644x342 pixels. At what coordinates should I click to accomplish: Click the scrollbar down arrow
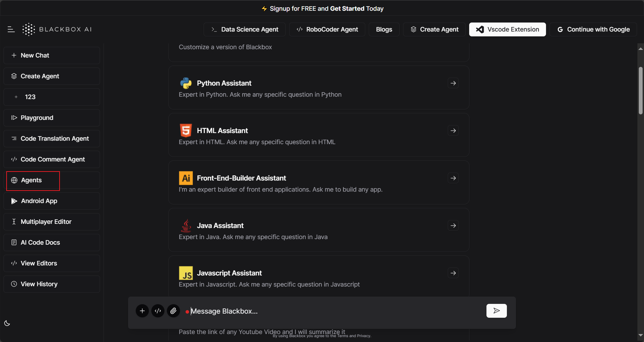pyautogui.click(x=641, y=335)
